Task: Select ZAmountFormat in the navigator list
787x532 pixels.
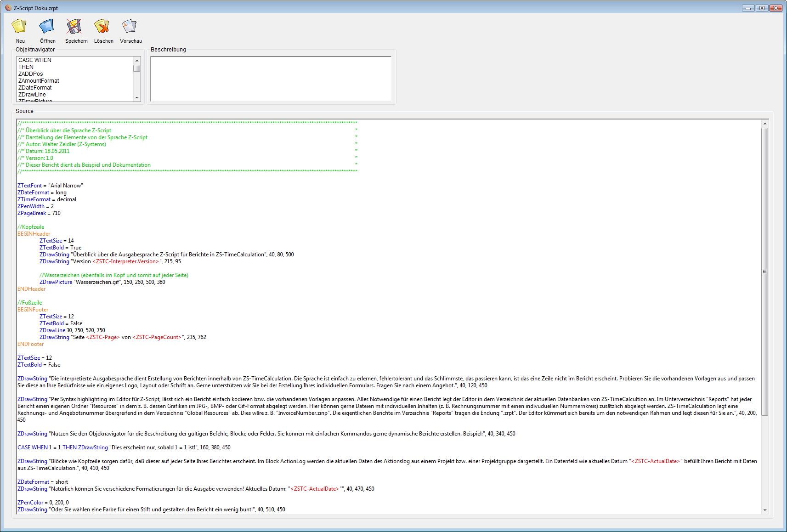Action: pyautogui.click(x=39, y=81)
